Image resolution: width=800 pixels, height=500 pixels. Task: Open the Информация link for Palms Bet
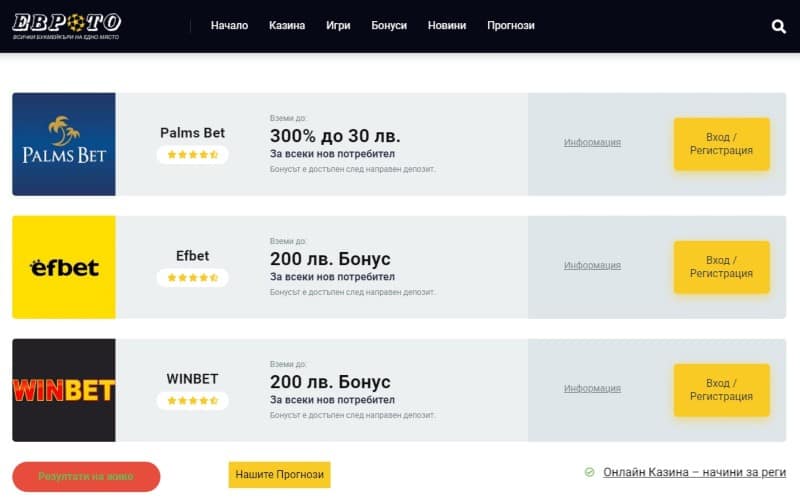(592, 143)
